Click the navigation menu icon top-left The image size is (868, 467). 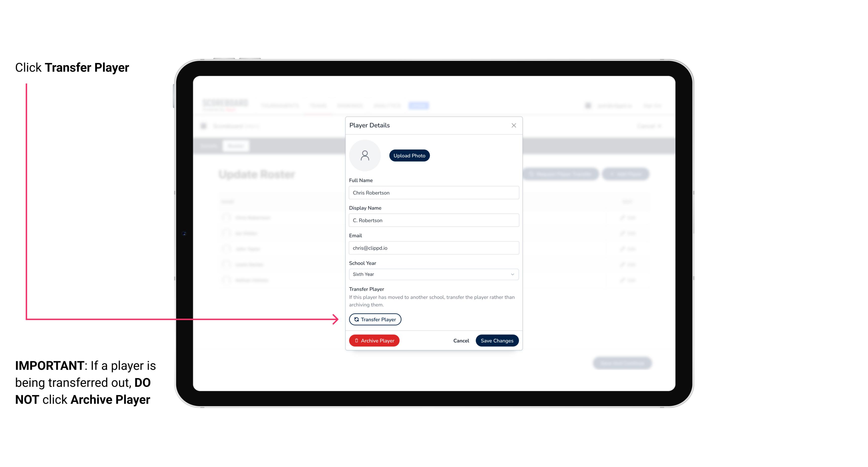tap(205, 126)
